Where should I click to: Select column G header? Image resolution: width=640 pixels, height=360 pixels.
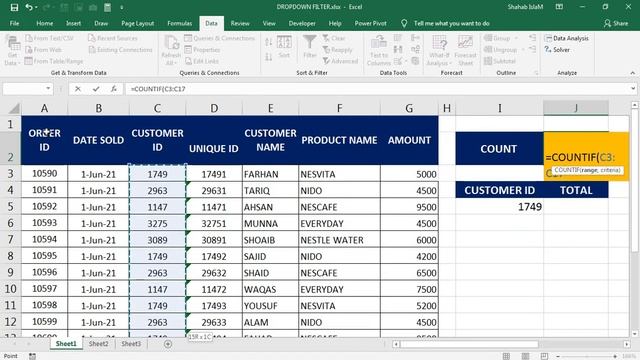[x=409, y=108]
